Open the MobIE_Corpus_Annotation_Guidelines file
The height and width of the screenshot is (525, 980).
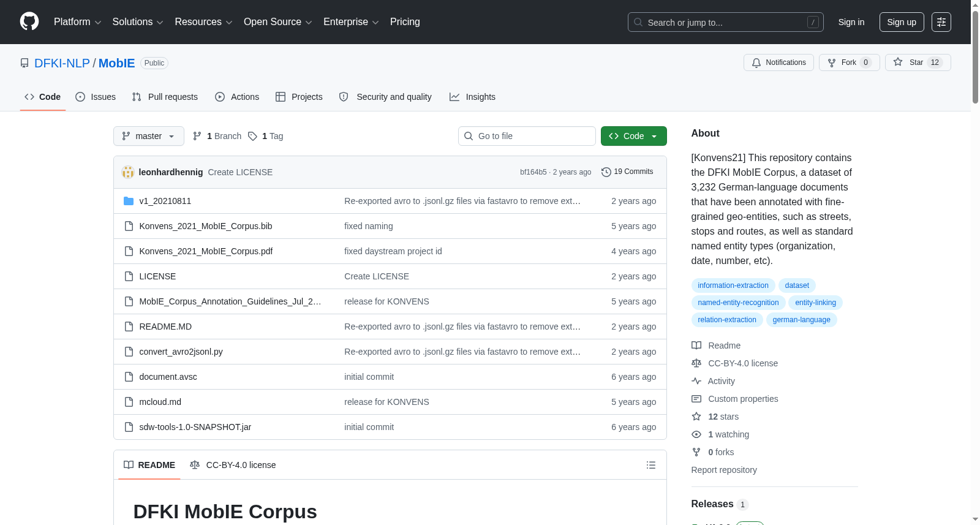(x=230, y=301)
